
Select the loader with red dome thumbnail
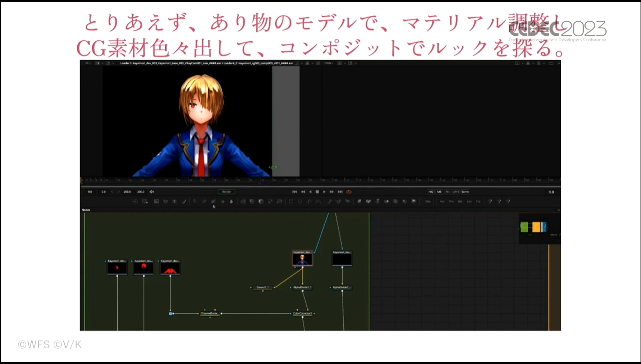tap(144, 268)
